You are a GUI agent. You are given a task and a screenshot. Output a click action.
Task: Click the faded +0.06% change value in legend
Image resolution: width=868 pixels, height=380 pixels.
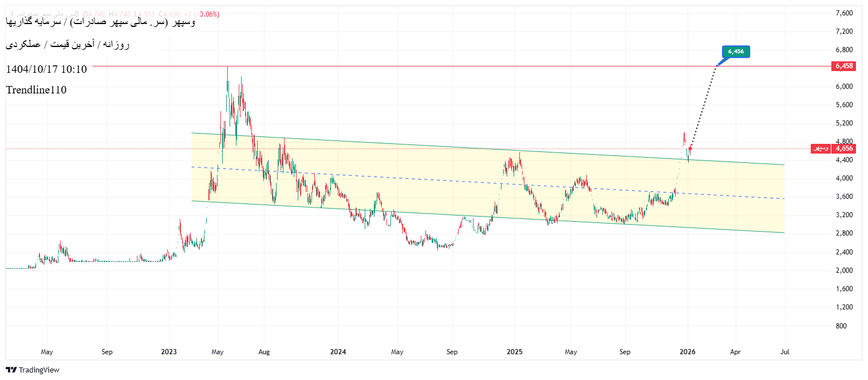coord(207,14)
